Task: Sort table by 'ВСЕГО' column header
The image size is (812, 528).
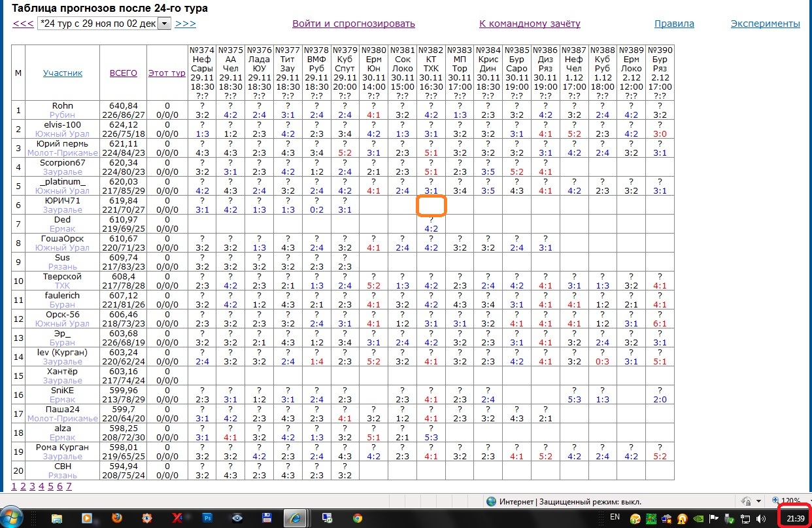Action: point(123,73)
